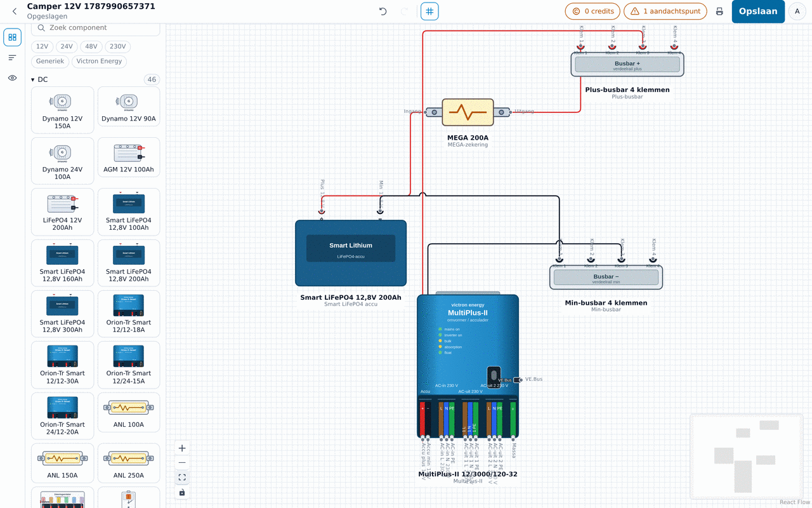This screenshot has height=508, width=812.
Task: Zoom out of the canvas
Action: pos(182,463)
